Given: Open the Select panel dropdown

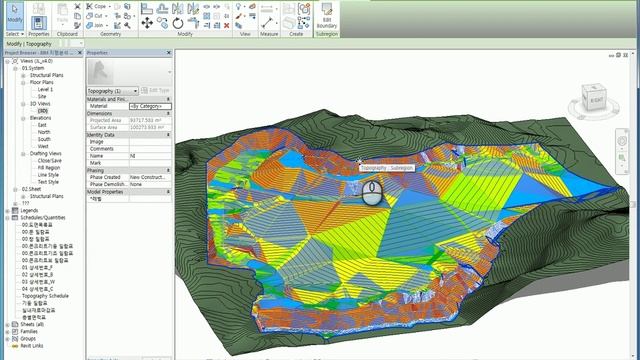Looking at the screenshot, I should click(x=15, y=34).
